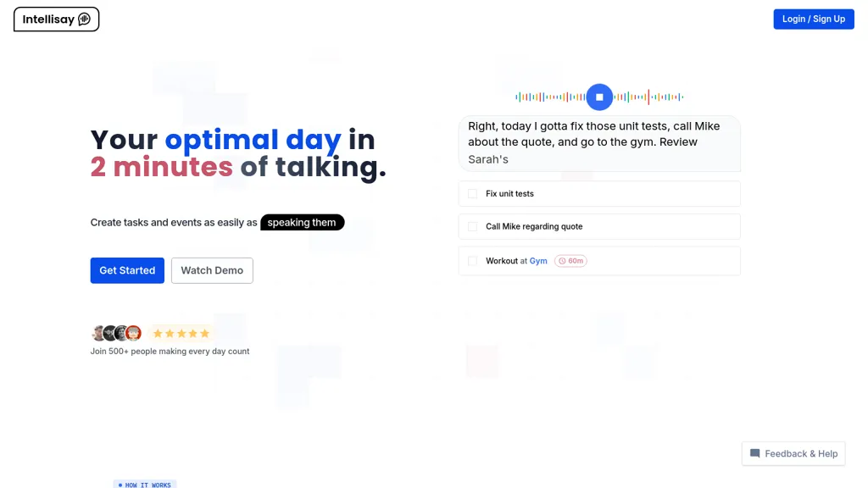
Task: Jump to the HOW IT WORKS tag
Action: (145, 485)
